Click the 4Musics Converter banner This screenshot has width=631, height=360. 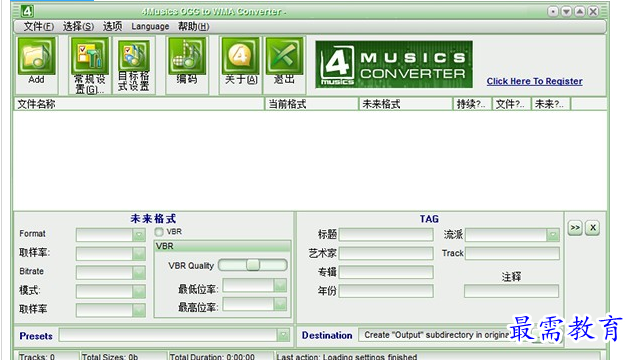394,64
